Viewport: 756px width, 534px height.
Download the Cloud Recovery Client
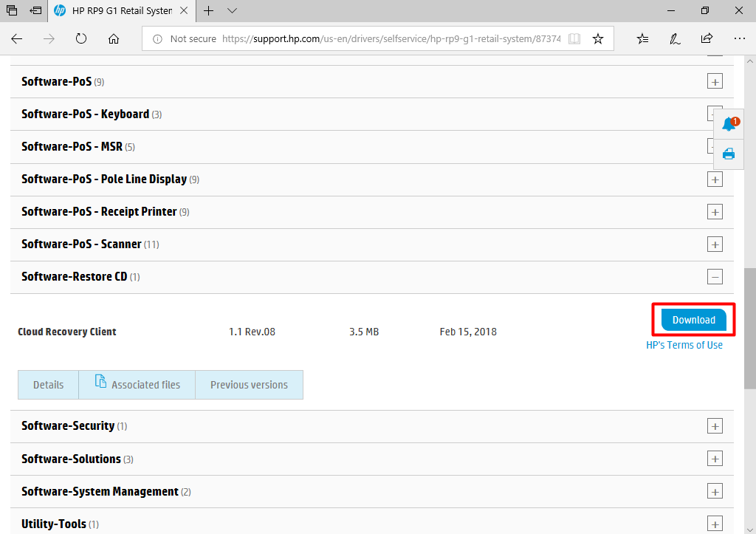click(693, 320)
